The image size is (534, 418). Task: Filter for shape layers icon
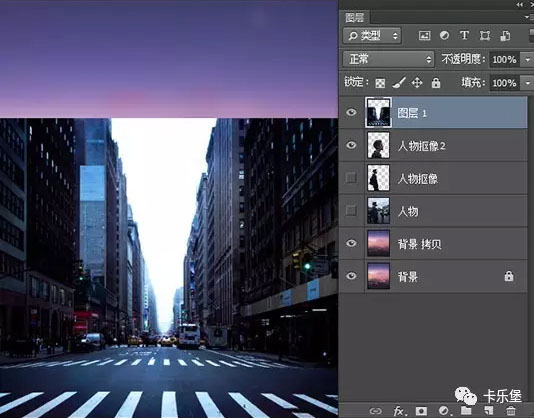pos(485,35)
